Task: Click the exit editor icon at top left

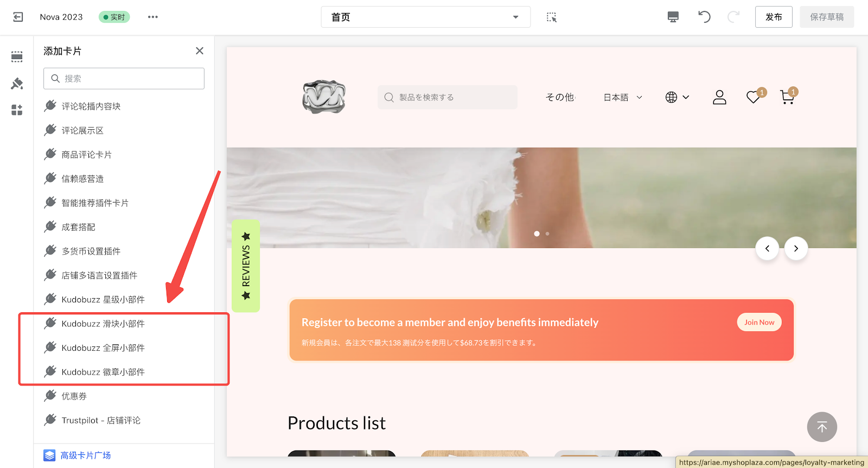Action: click(18, 17)
